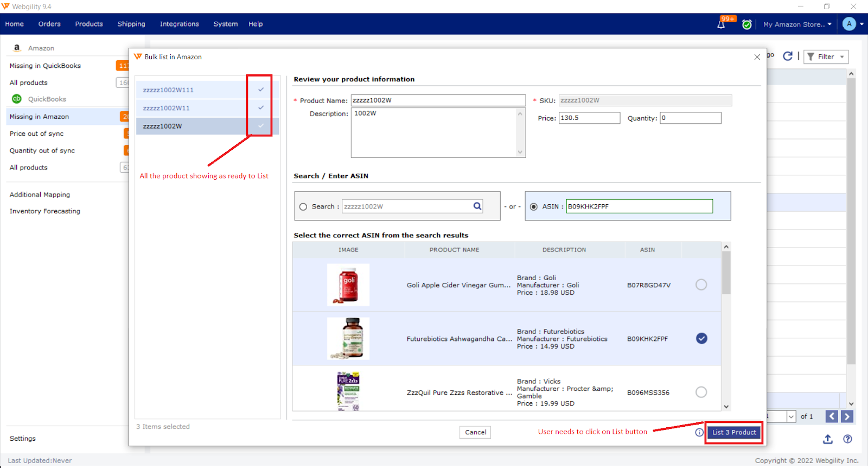The width and height of the screenshot is (868, 468).
Task: Open the Help menu
Action: pos(256,24)
